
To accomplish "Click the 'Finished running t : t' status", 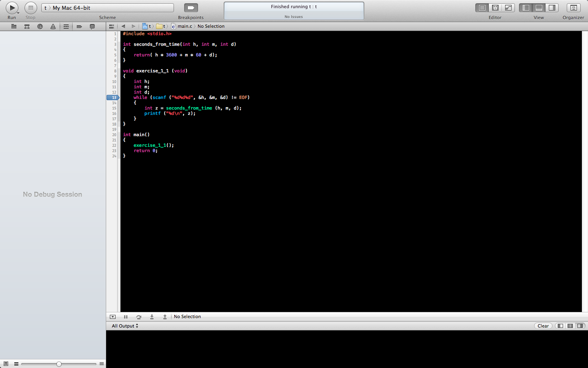I will [294, 7].
